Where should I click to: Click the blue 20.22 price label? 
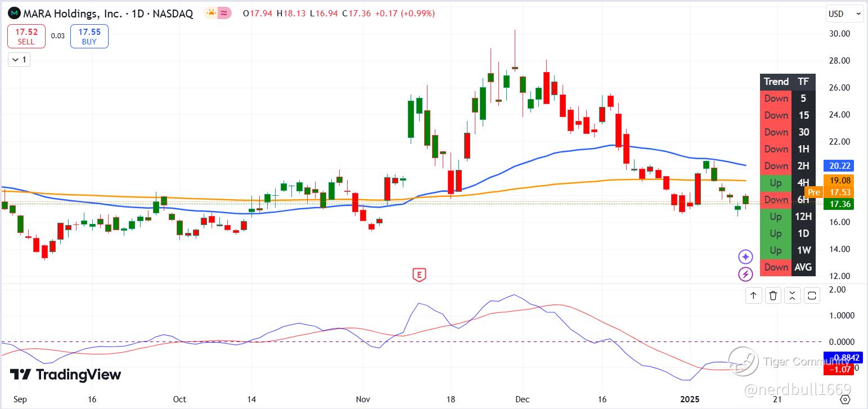(x=838, y=165)
